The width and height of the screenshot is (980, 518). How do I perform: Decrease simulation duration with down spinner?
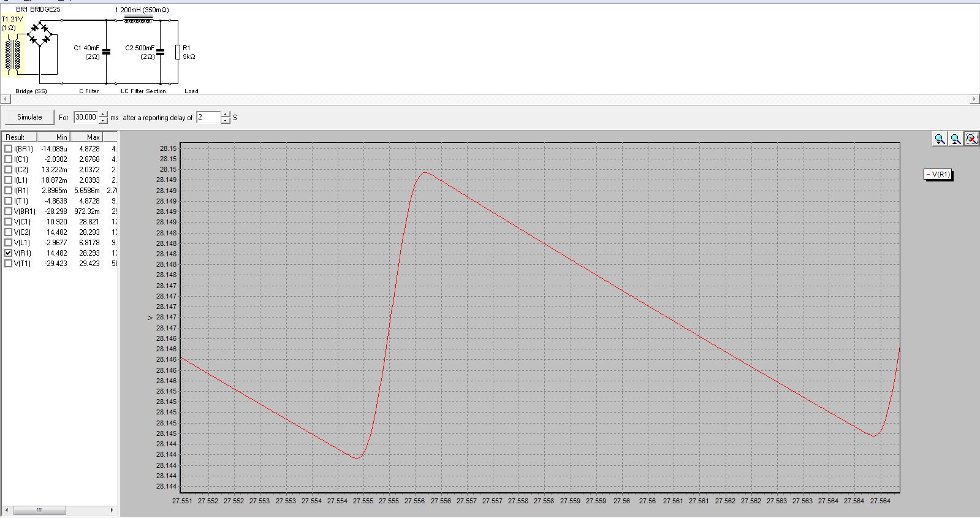pos(103,120)
